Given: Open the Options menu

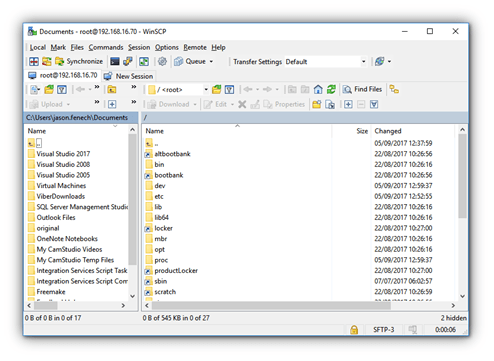Looking at the screenshot, I should 167,47.
